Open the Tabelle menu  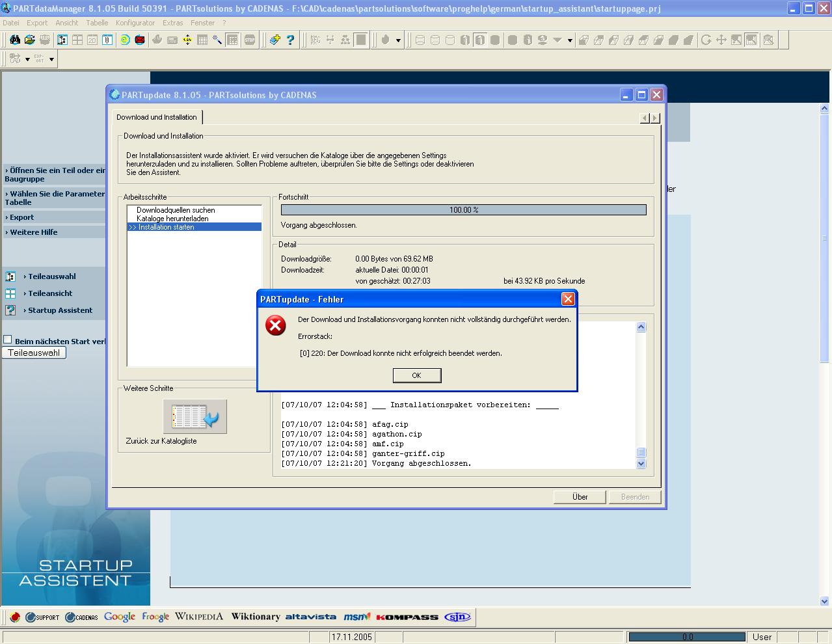click(x=97, y=23)
